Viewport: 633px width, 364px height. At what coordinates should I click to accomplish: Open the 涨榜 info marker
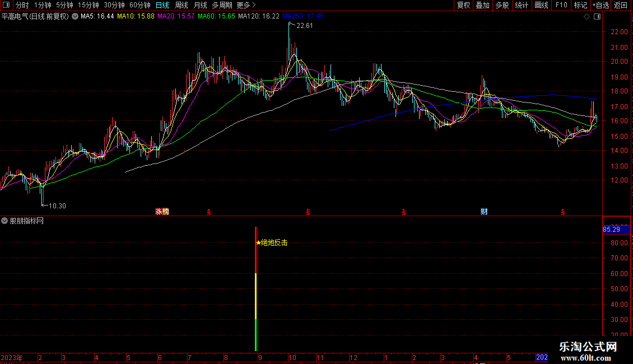162,212
